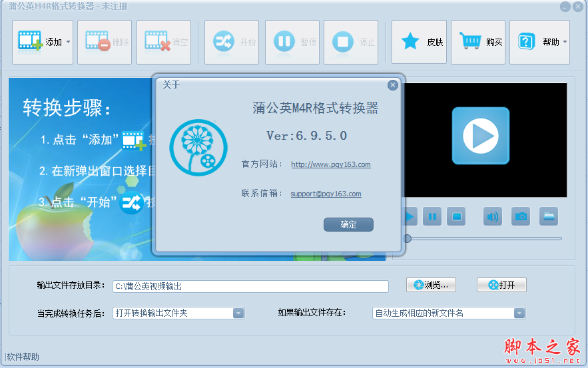Toggle the preview volume speaker icon
This screenshot has width=588, height=368.
coord(492,216)
